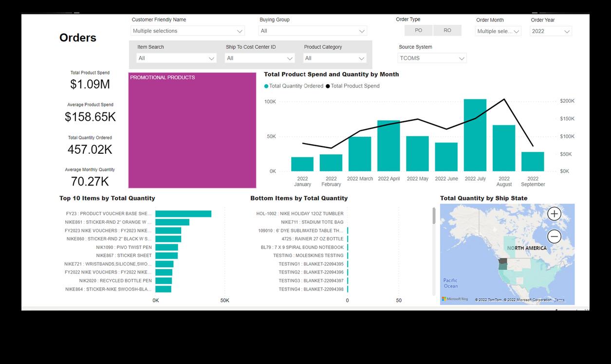Image resolution: width=611 pixels, height=364 pixels.
Task: Click the NIKE867 : STICKER SHEET label
Action: coord(124,255)
